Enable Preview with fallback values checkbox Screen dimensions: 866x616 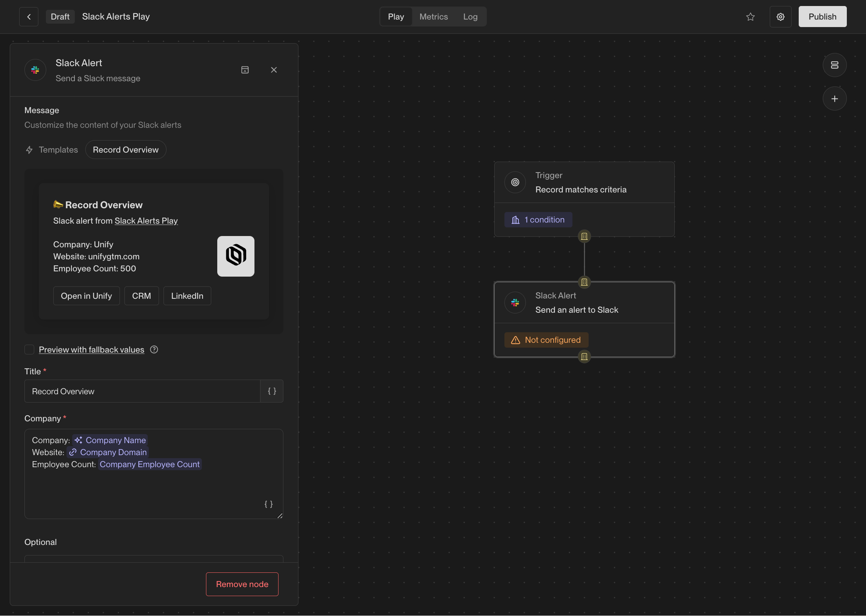point(29,350)
